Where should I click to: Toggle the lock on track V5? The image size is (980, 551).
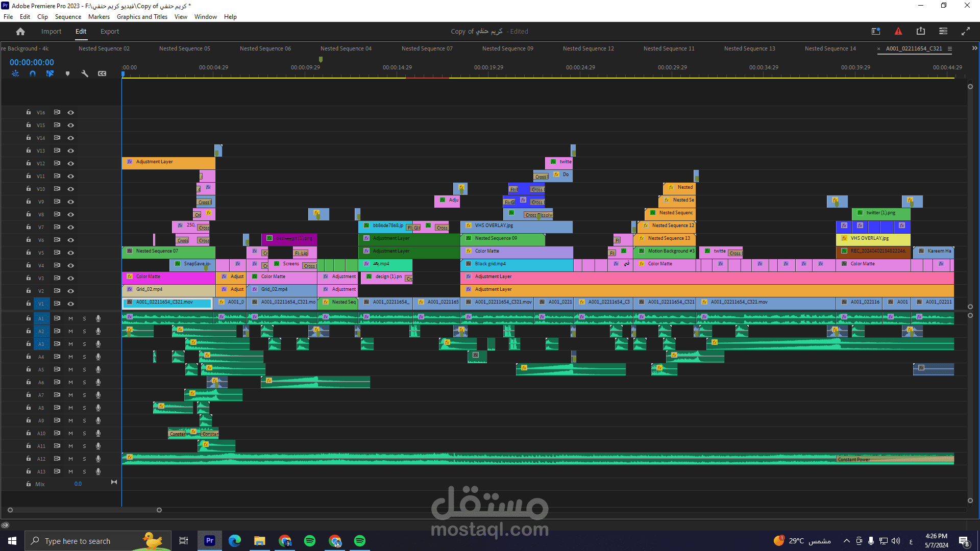tap(29, 253)
